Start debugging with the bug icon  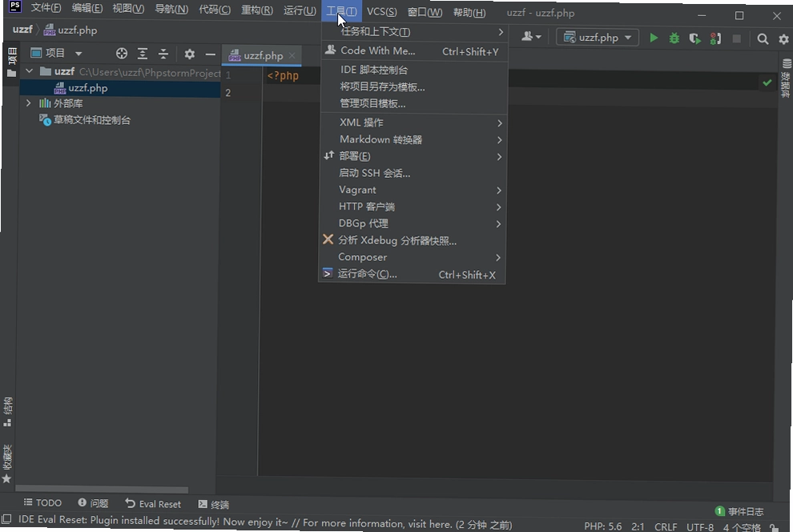674,38
